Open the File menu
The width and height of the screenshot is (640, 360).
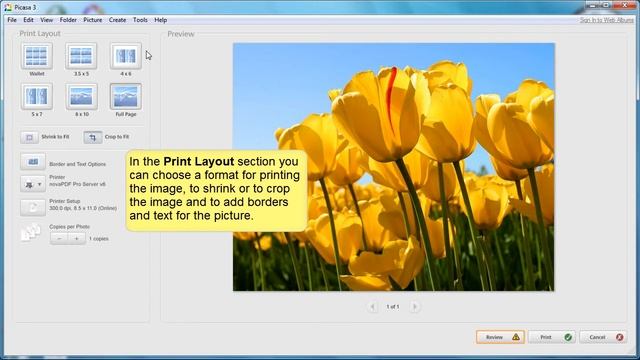click(12, 20)
